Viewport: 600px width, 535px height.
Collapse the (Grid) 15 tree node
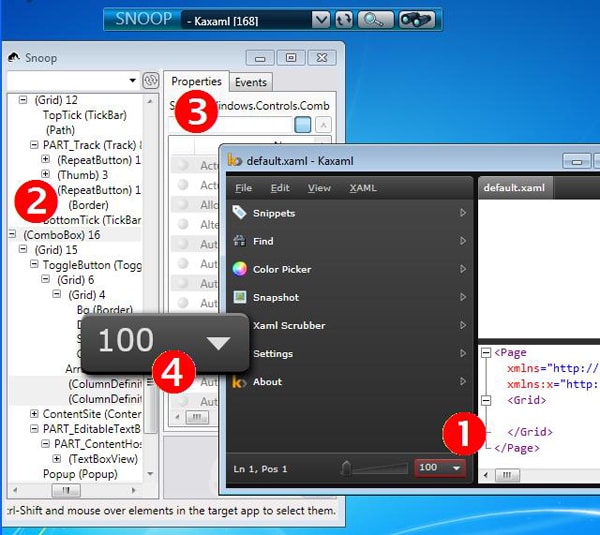tap(23, 249)
